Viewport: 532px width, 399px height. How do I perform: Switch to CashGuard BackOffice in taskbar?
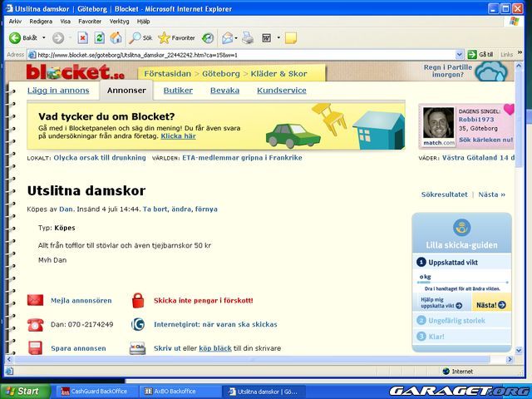(92, 391)
